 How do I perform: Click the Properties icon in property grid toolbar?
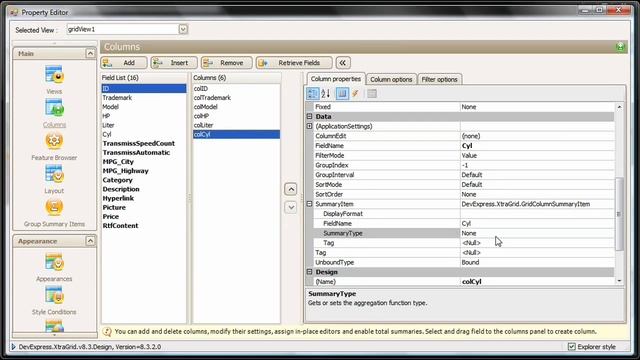click(342, 94)
